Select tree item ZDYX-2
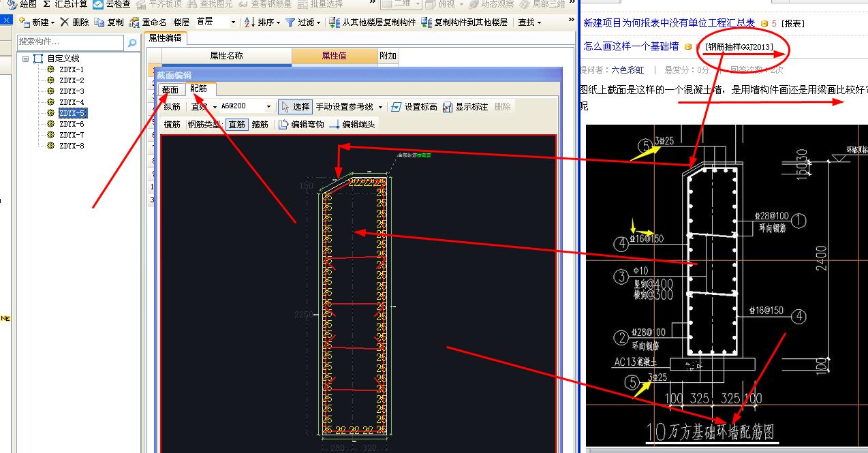Viewport: 868px width, 453px height. 72,80
